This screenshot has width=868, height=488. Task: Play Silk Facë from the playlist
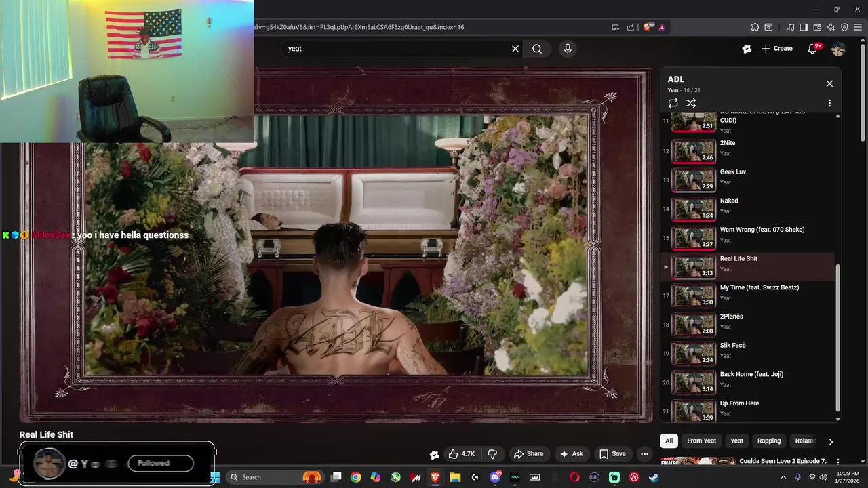(747, 353)
